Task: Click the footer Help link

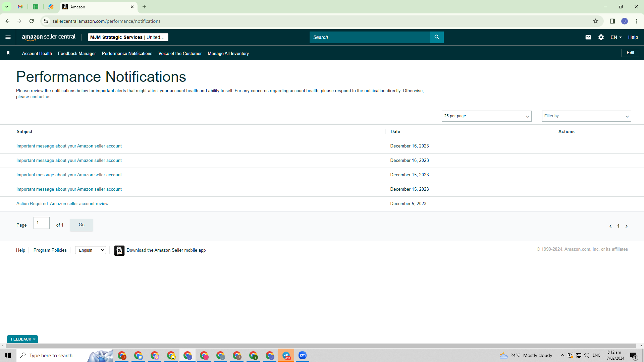Action: pos(20,250)
